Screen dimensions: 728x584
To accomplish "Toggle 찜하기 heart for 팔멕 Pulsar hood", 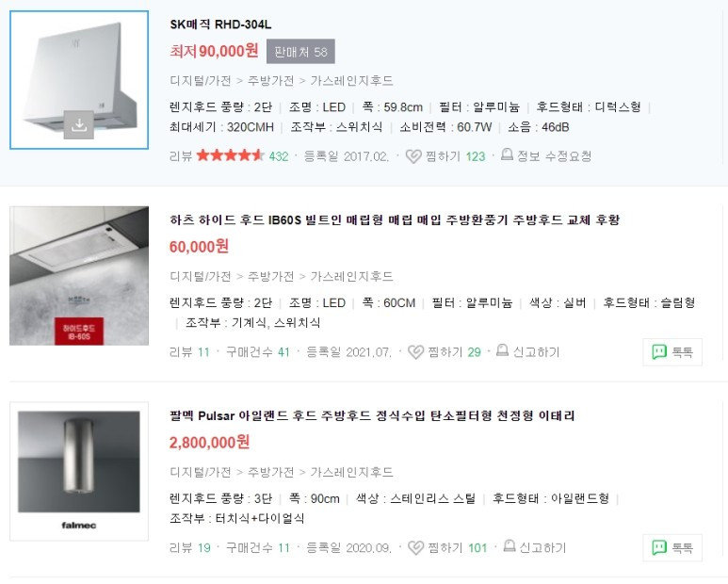I will 415,548.
